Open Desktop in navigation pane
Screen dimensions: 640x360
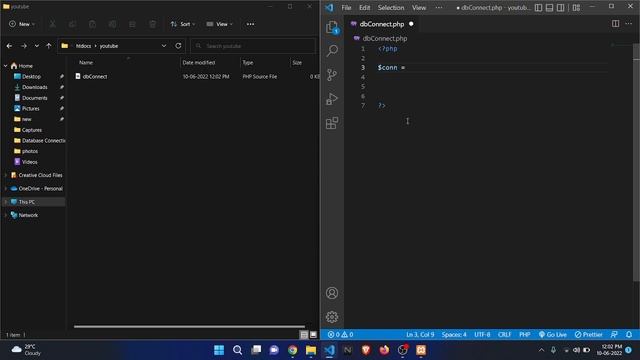point(31,76)
